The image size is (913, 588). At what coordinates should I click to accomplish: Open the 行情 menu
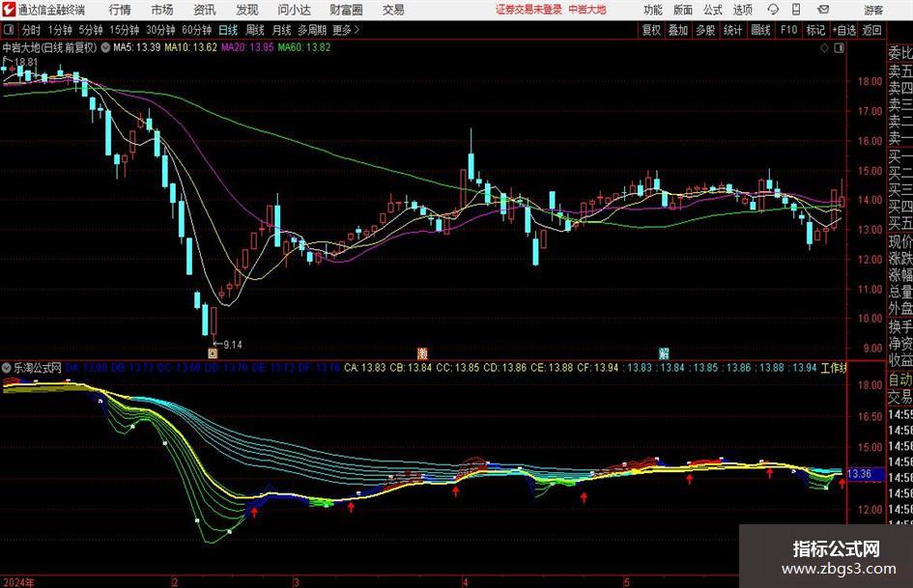[x=120, y=10]
